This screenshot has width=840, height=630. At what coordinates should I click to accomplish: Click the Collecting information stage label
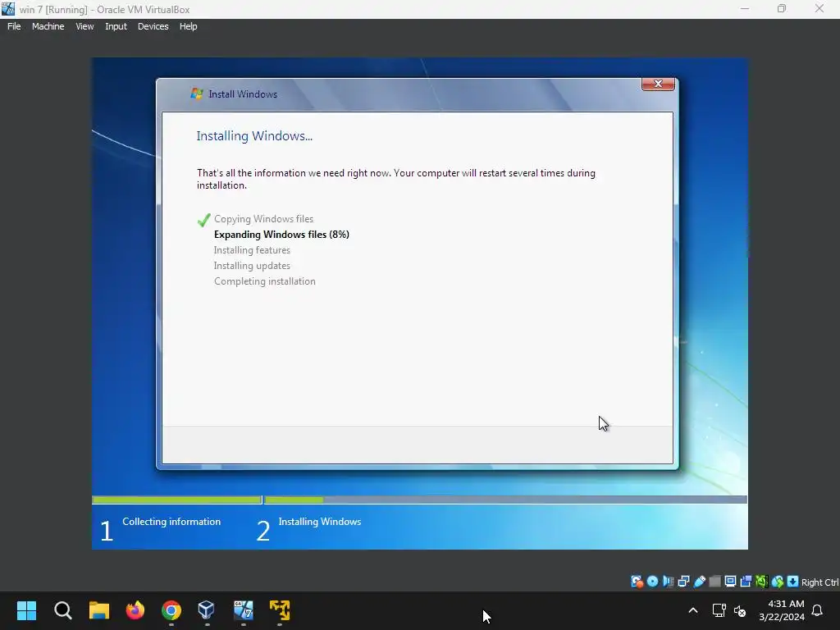click(x=171, y=521)
